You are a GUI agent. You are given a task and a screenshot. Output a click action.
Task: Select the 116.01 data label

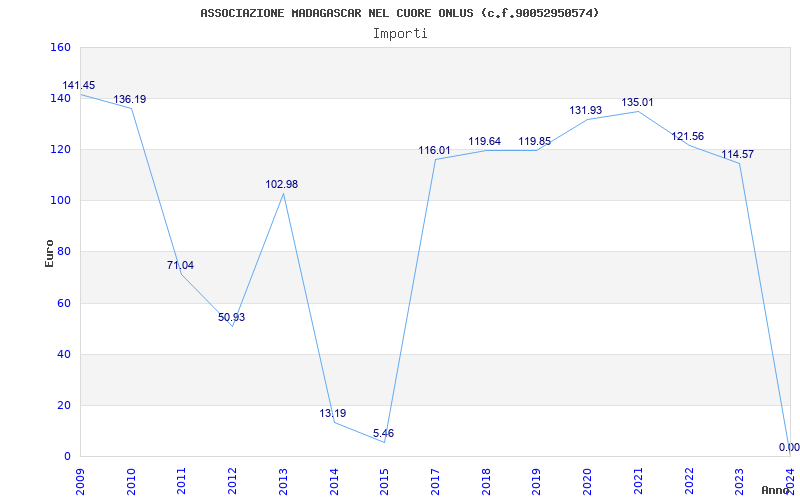[435, 151]
